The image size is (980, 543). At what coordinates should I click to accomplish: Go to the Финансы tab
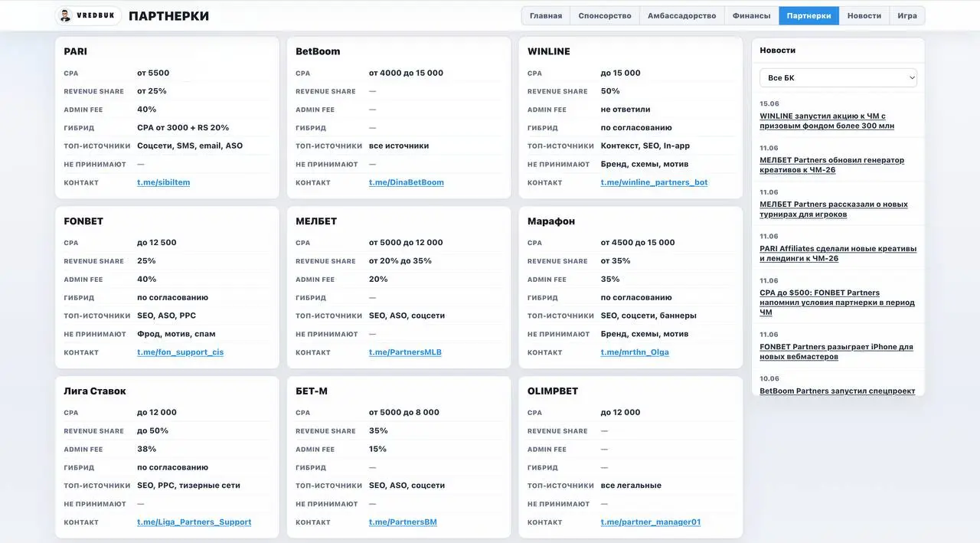[x=751, y=15]
